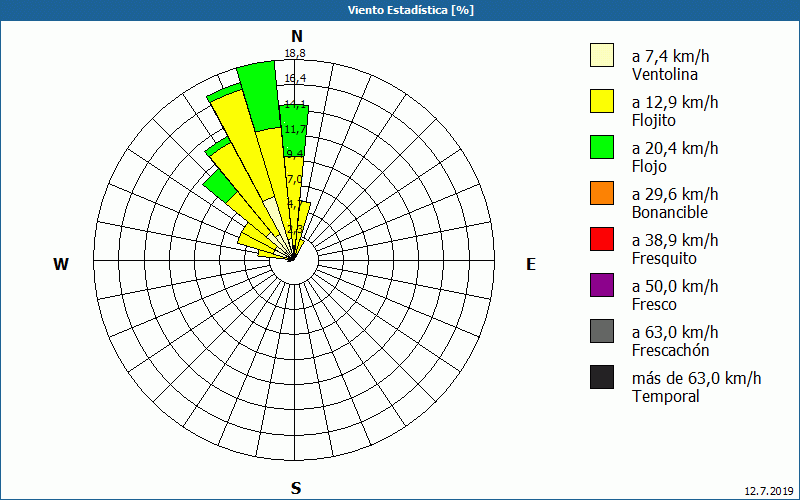This screenshot has height=500, width=800.
Task: Click the 'Viento Estadística [%]' title
Action: (411, 10)
